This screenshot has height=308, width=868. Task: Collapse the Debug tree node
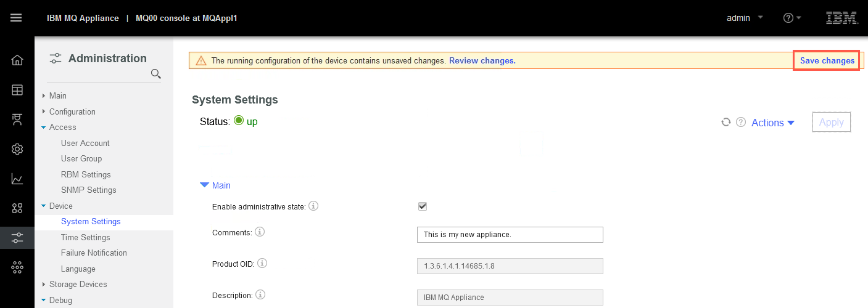(43, 300)
